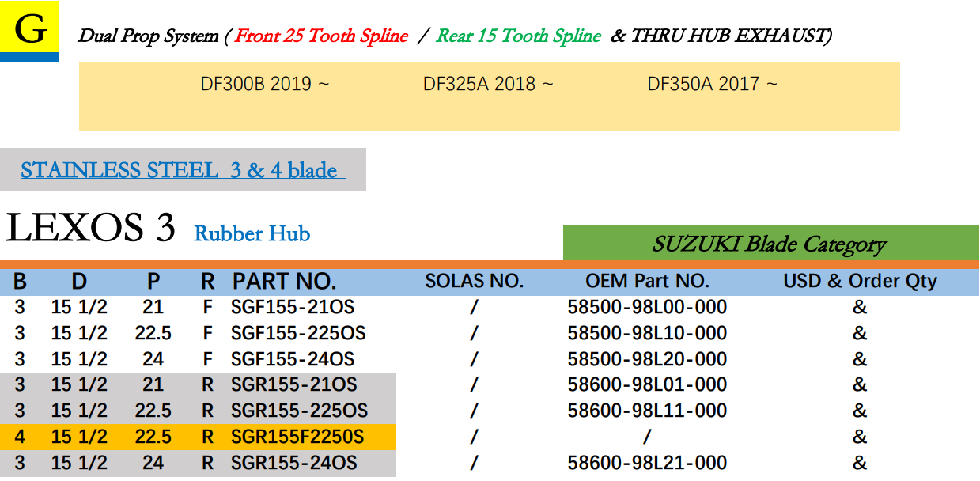980x481 pixels.
Task: Click the '& THRU HUB EXHAUST)' text
Action: pyautogui.click(x=721, y=36)
